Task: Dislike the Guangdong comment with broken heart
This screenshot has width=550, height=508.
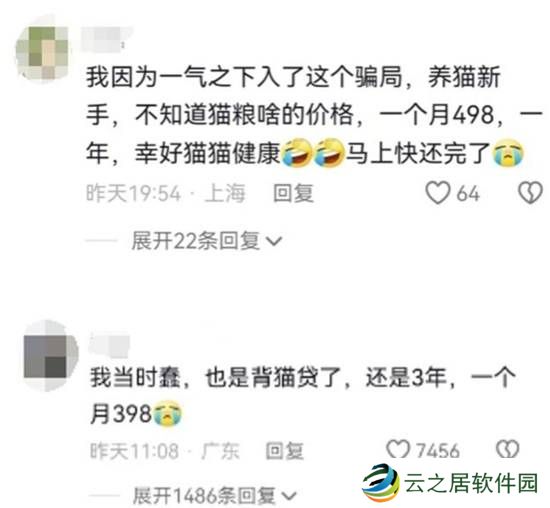Action: point(508,449)
